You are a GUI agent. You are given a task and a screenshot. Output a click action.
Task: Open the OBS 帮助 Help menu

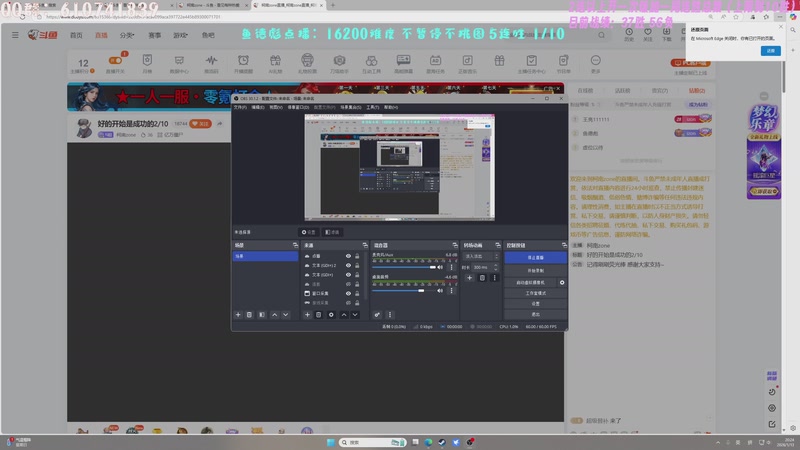point(391,107)
